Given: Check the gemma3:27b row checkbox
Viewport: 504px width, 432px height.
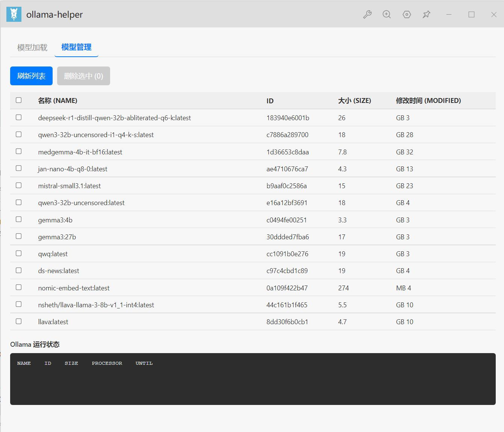Looking at the screenshot, I should coord(19,236).
